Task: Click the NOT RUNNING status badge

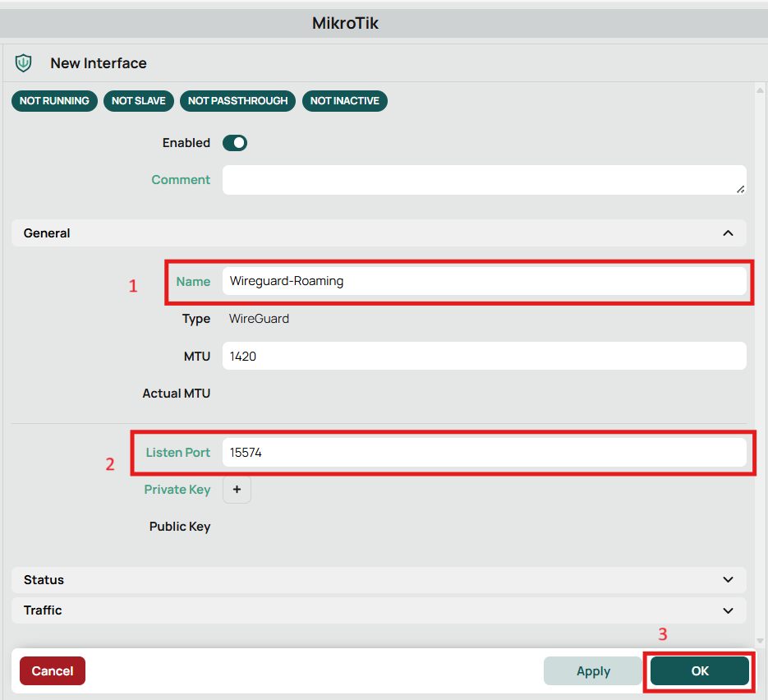Action: [x=54, y=101]
